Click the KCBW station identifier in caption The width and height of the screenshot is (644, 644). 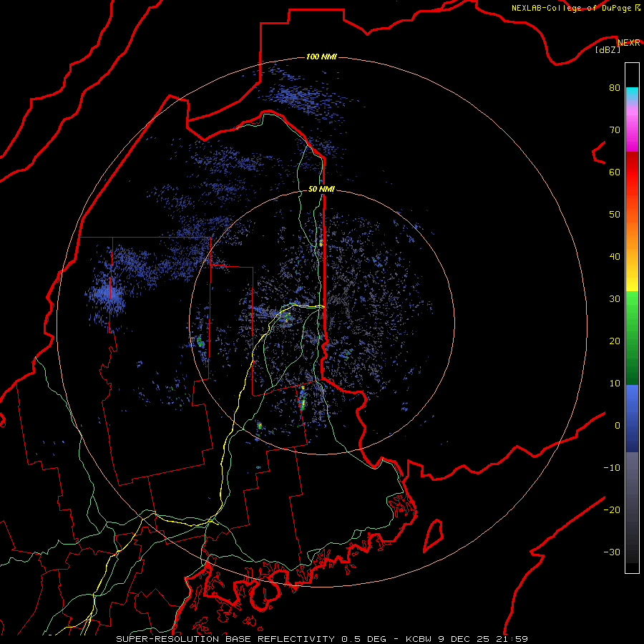(419, 639)
